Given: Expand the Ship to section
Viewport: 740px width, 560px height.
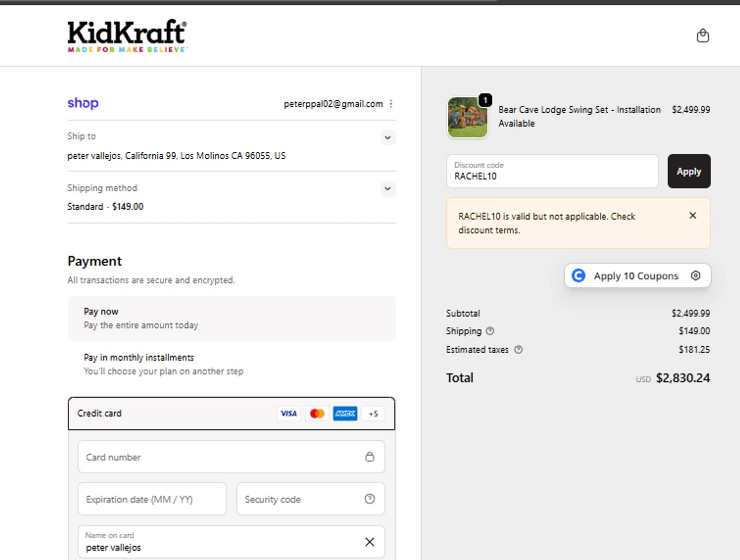Looking at the screenshot, I should point(388,138).
